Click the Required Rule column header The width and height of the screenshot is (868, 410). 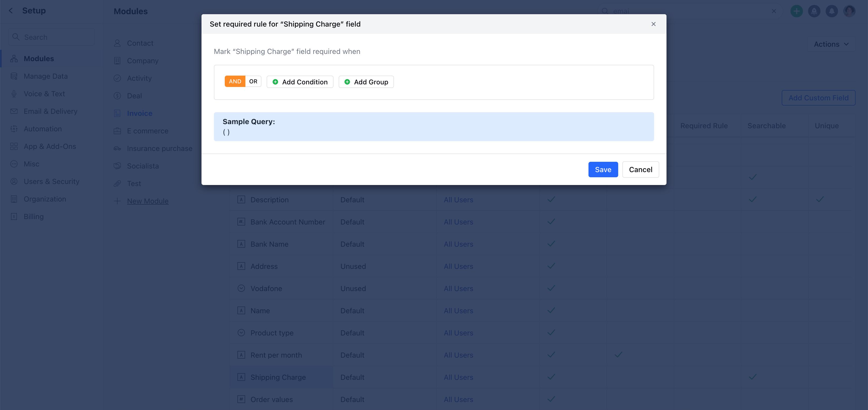704,126
